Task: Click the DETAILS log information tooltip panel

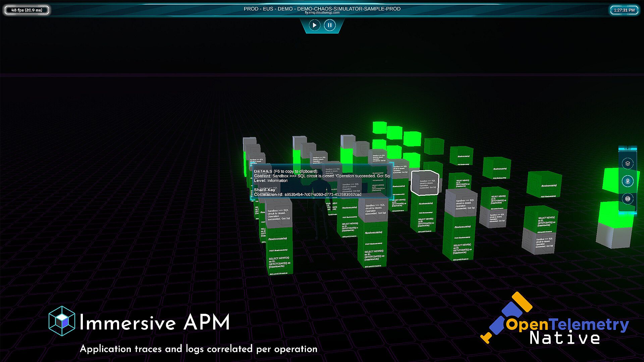Action: point(322,182)
